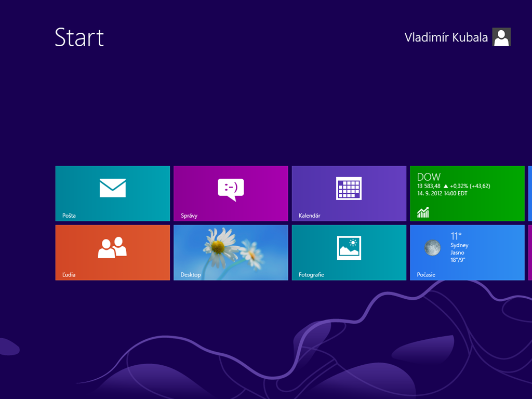532x399 pixels.
Task: Click the Fotografie tile label
Action: 311,274
